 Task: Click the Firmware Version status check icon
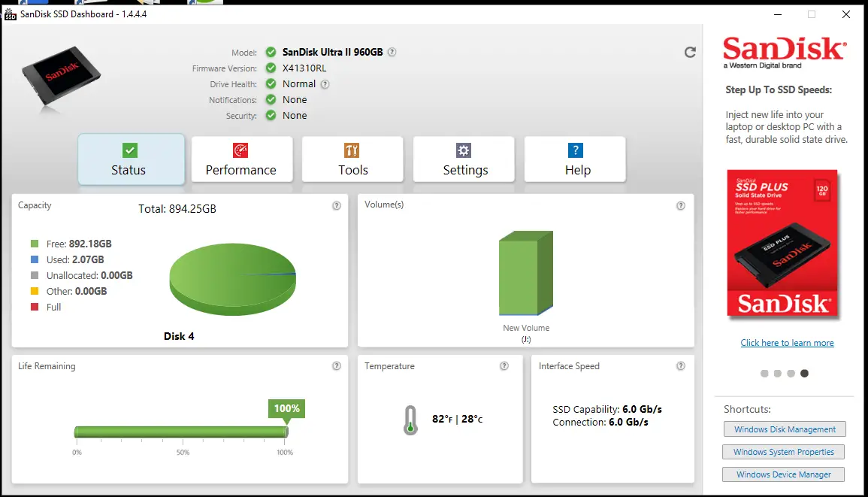coord(271,68)
